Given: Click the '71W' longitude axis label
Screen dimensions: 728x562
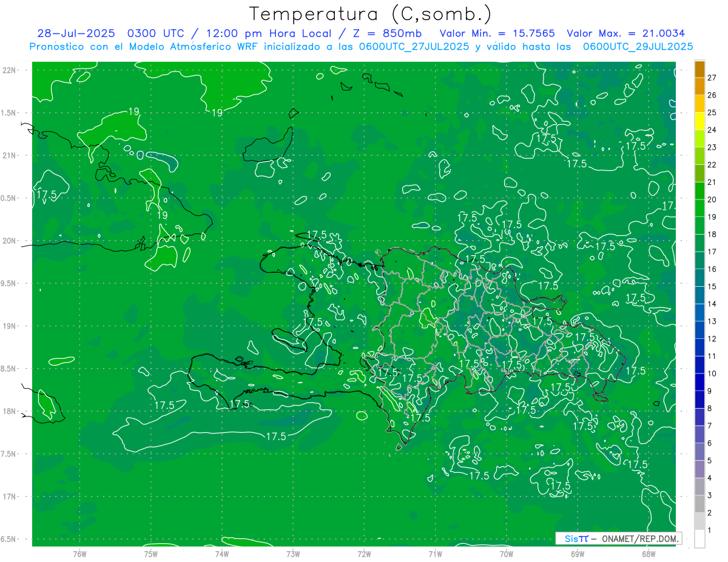Looking at the screenshot, I should pos(435,554).
